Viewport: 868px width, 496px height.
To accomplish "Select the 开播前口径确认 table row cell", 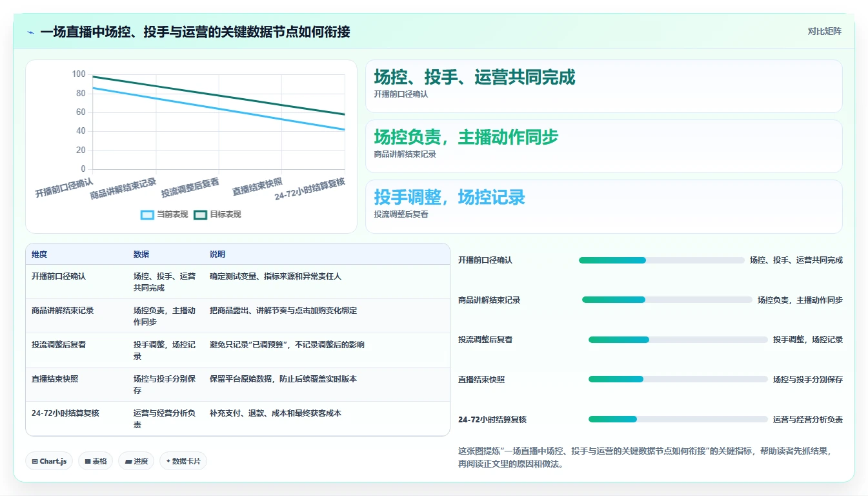I will (x=59, y=276).
